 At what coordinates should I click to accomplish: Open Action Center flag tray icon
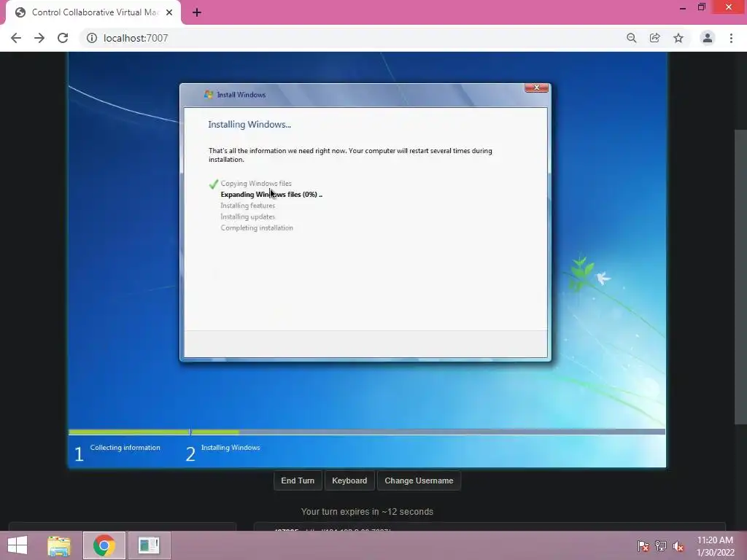(643, 546)
